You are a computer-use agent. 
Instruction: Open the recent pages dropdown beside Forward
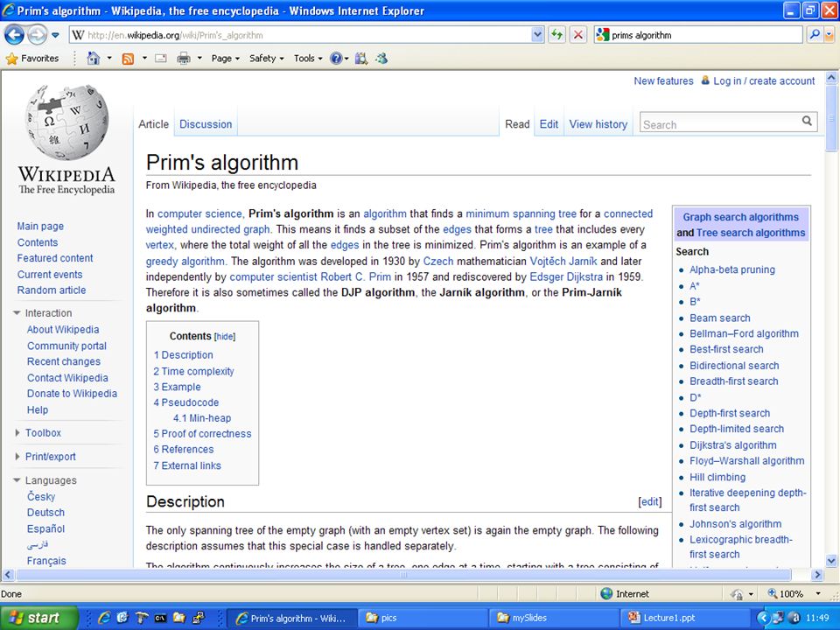[55, 35]
